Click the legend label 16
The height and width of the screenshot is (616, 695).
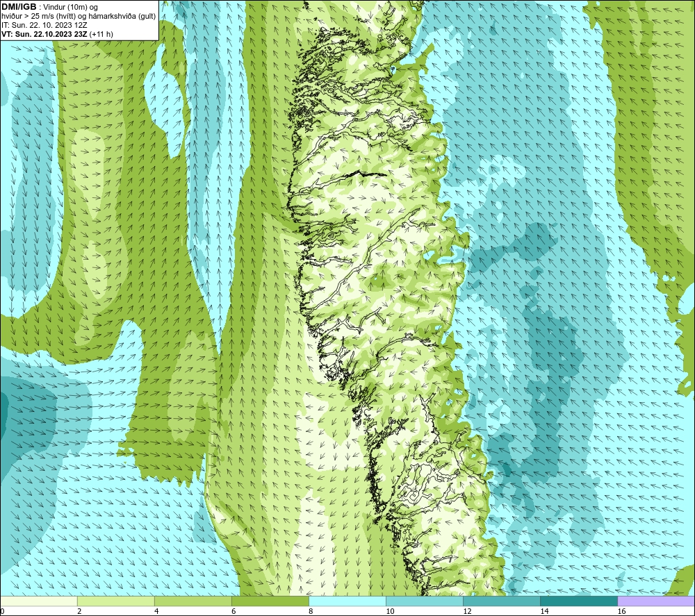tap(621, 611)
